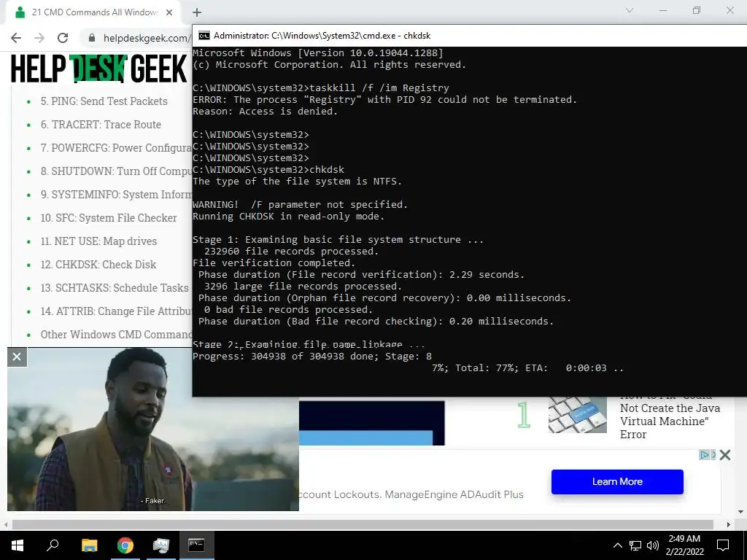Viewport: 747px width, 560px height.
Task: Open the NET USE: Map drives link
Action: tap(98, 241)
